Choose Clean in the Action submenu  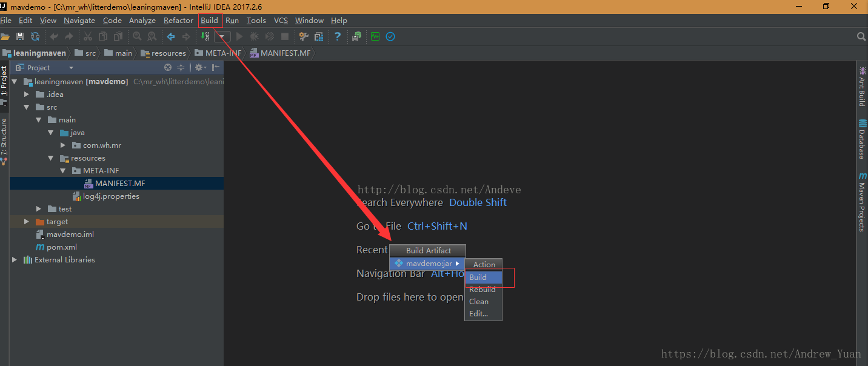pyautogui.click(x=483, y=301)
